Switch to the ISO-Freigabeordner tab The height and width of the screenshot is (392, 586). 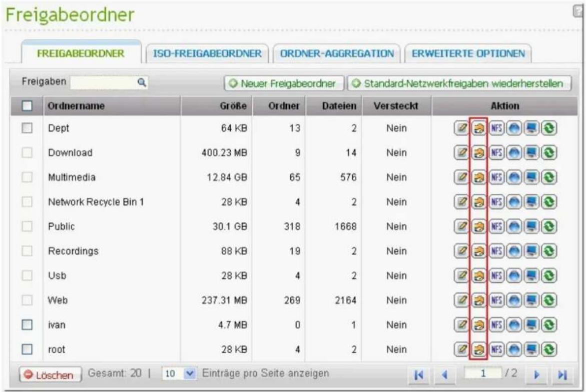pyautogui.click(x=207, y=53)
